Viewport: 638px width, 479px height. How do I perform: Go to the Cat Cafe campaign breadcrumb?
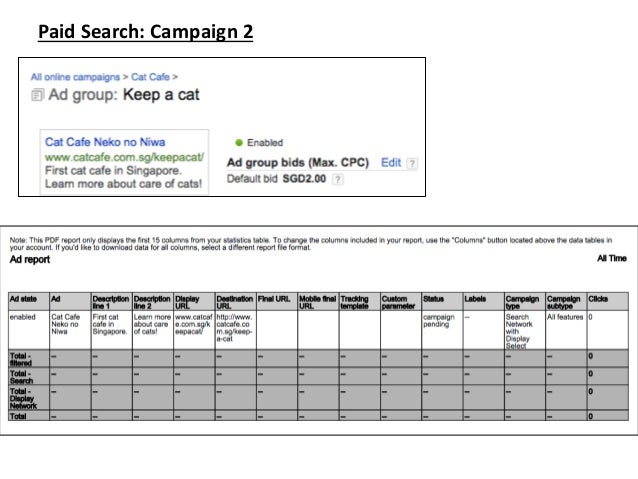click(x=150, y=75)
